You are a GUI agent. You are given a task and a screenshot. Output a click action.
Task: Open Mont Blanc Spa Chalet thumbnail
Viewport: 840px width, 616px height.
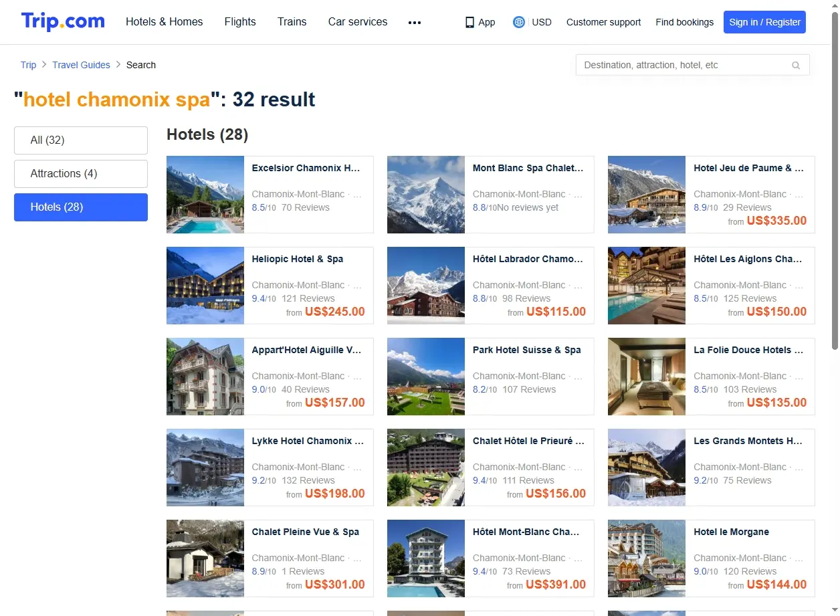tap(426, 195)
